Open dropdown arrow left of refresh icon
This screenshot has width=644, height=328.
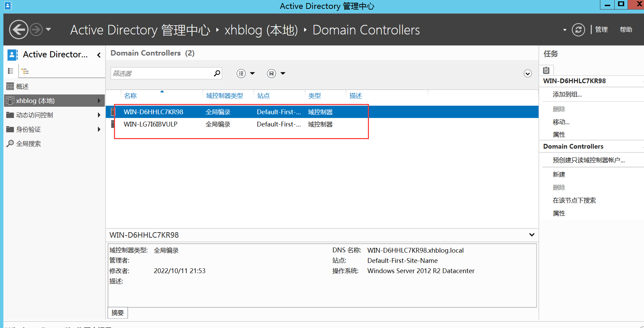click(565, 30)
